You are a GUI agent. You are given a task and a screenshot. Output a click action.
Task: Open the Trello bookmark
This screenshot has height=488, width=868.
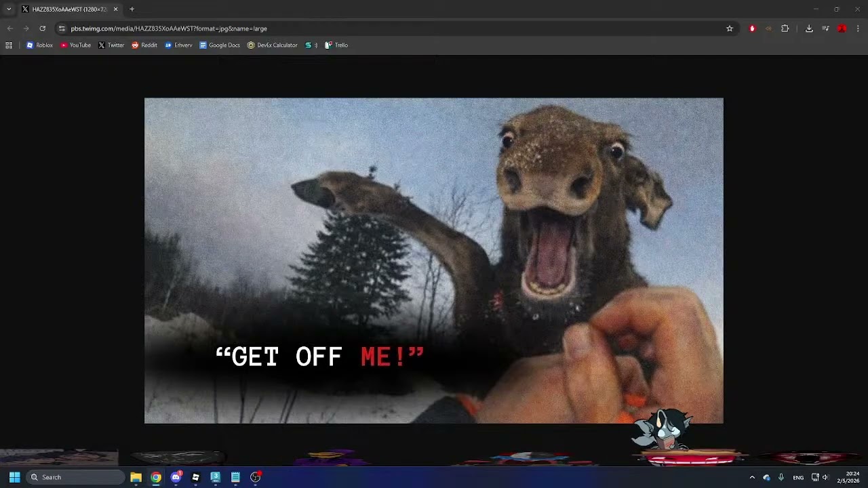pyautogui.click(x=336, y=45)
